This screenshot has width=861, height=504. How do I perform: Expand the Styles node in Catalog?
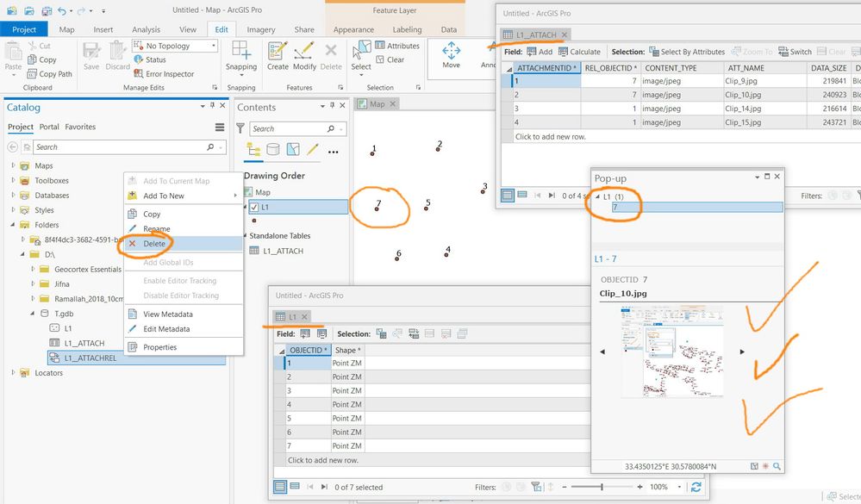coord(13,209)
